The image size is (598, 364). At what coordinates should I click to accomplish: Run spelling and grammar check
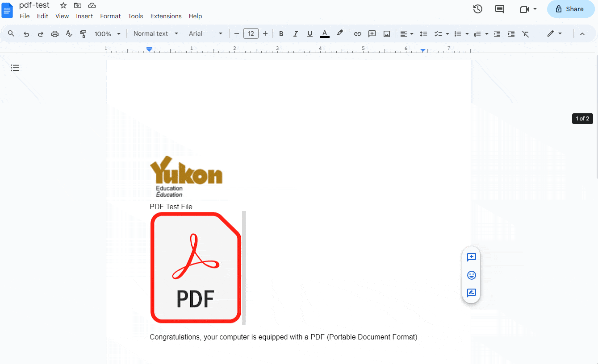69,33
